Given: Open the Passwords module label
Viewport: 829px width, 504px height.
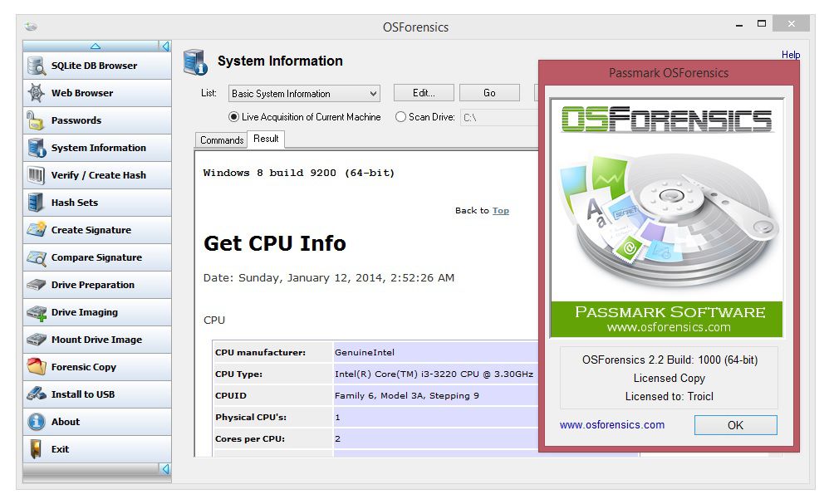Looking at the screenshot, I should tap(76, 120).
